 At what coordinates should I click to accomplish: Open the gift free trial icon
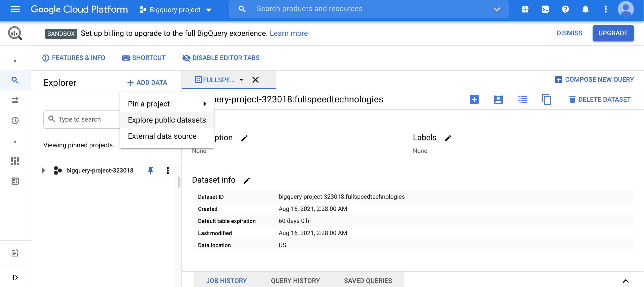[525, 10]
